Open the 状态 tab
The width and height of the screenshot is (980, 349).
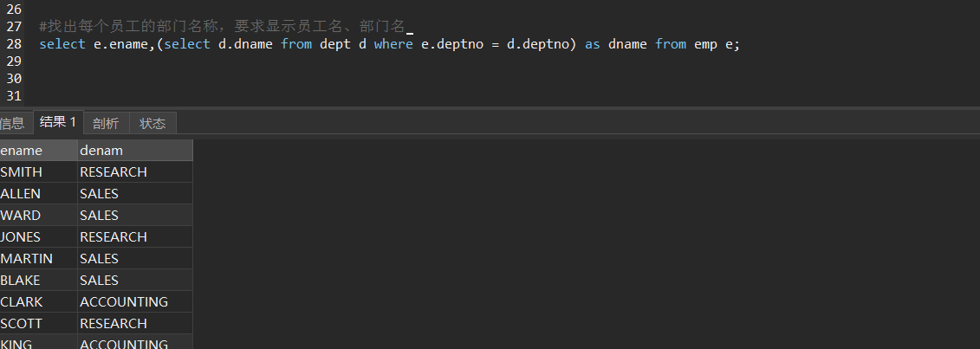(153, 123)
